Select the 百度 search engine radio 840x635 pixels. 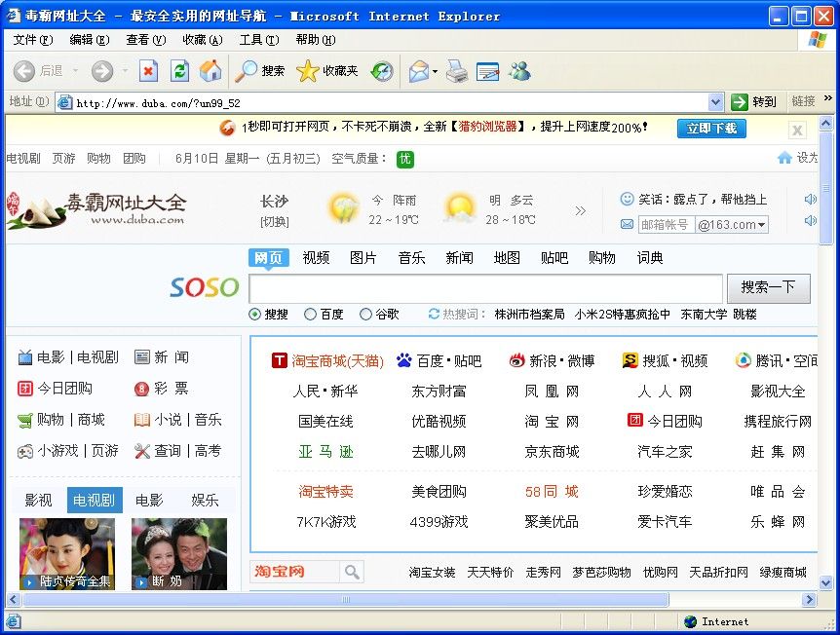pyautogui.click(x=310, y=315)
